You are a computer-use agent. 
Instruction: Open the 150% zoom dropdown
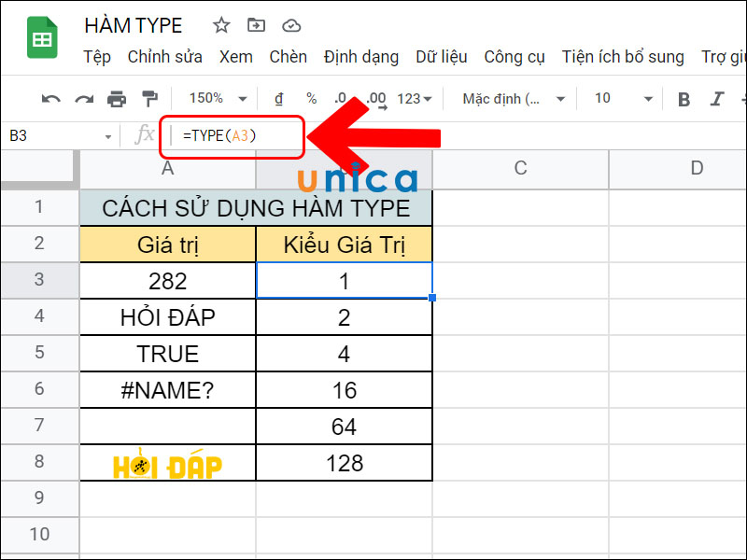pos(218,99)
